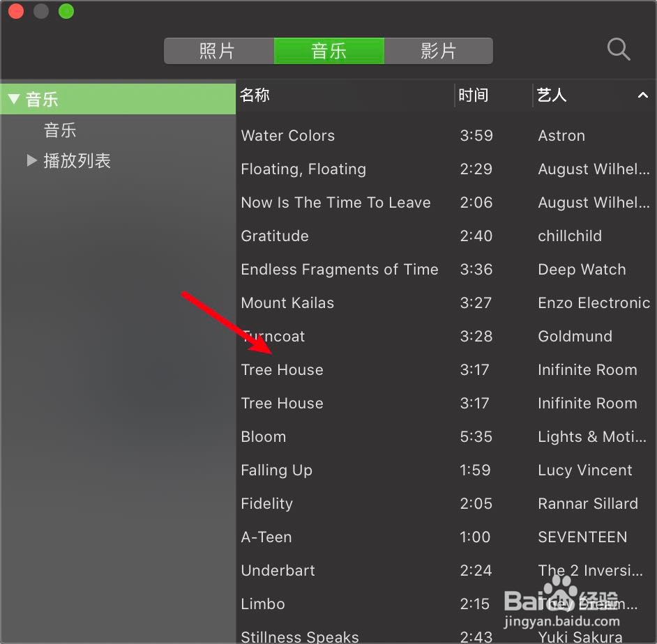This screenshot has width=657, height=644.
Task: Select the song Gratitude
Action: [275, 236]
